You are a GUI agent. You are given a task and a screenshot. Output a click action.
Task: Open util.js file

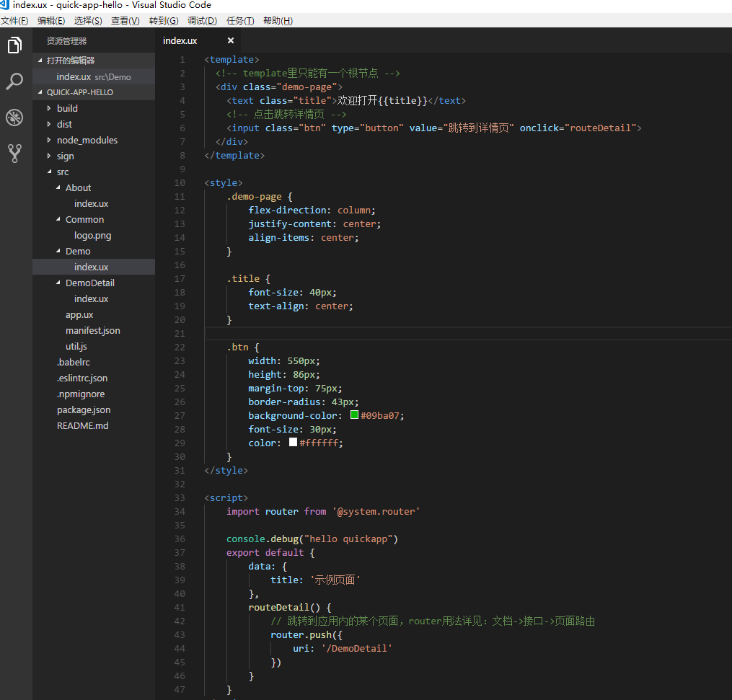coord(93,346)
